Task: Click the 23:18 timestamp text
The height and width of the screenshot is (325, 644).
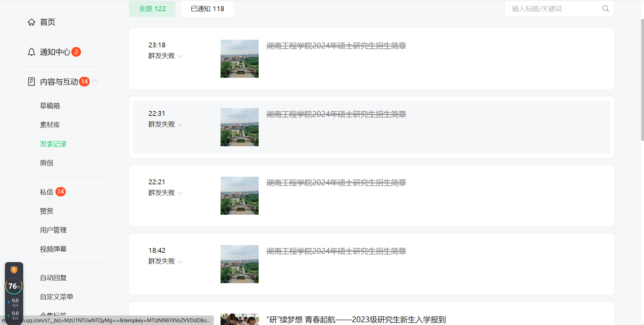Action: (157, 45)
